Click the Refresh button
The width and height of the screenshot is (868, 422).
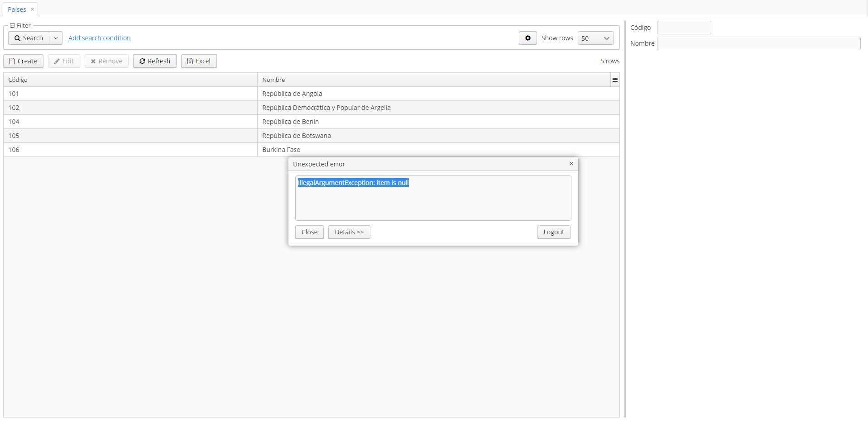tap(154, 61)
